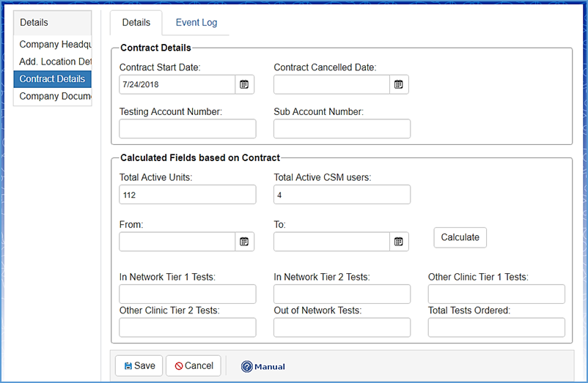588x383 pixels.
Task: Open the From date calendar picker
Action: tap(245, 242)
